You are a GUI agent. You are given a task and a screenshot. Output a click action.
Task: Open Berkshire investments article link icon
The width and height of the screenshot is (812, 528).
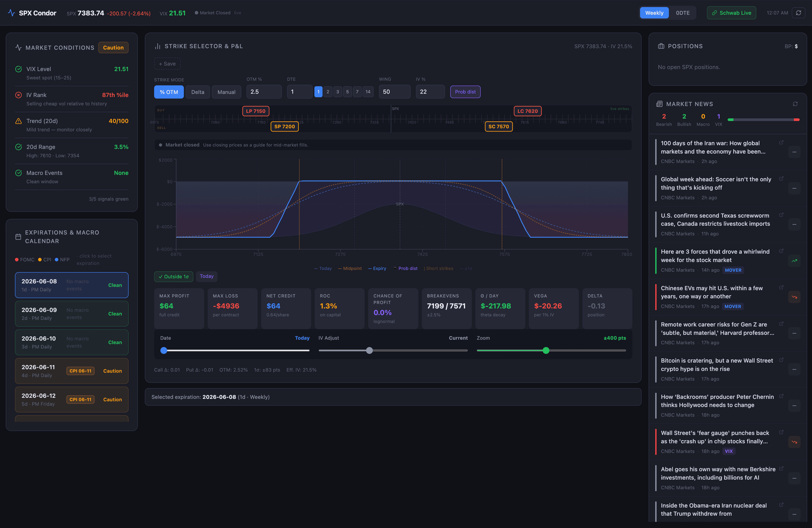coord(781,469)
